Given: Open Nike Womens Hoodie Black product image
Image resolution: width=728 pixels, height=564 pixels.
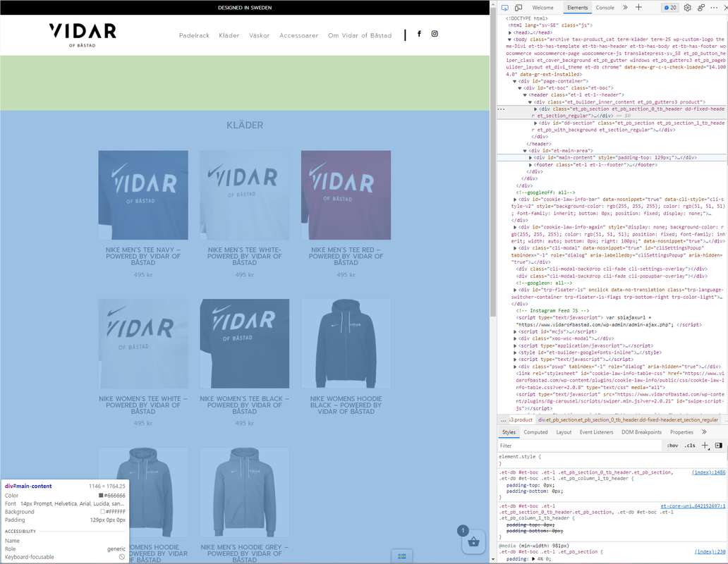Looking at the screenshot, I should [x=346, y=343].
